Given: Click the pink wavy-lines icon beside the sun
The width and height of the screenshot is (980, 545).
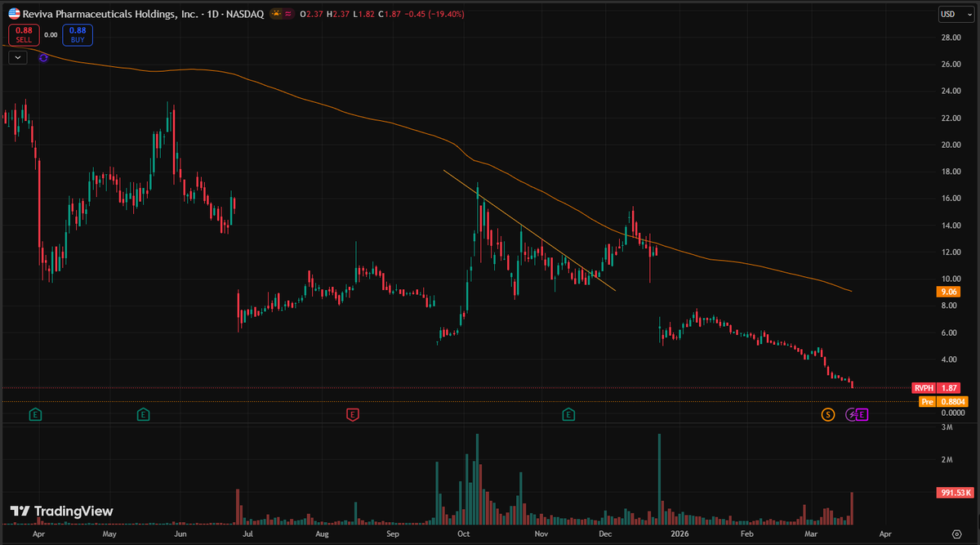Looking at the screenshot, I should coord(288,14).
